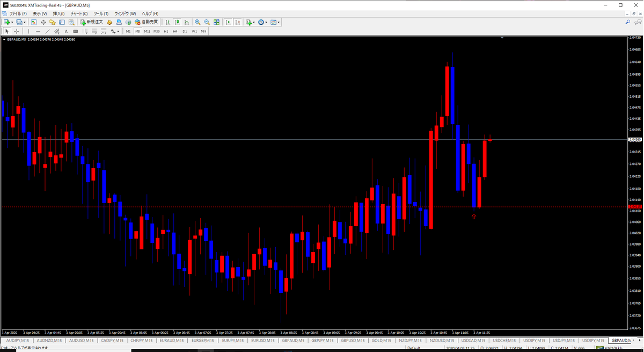This screenshot has width=644, height=352.
Task: Open the Navigator panel
Action: point(53,22)
